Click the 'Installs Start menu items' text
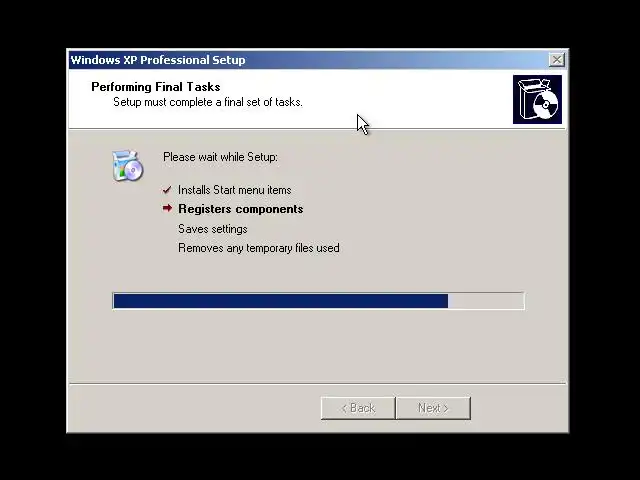The width and height of the screenshot is (640, 480). pyautogui.click(x=235, y=190)
